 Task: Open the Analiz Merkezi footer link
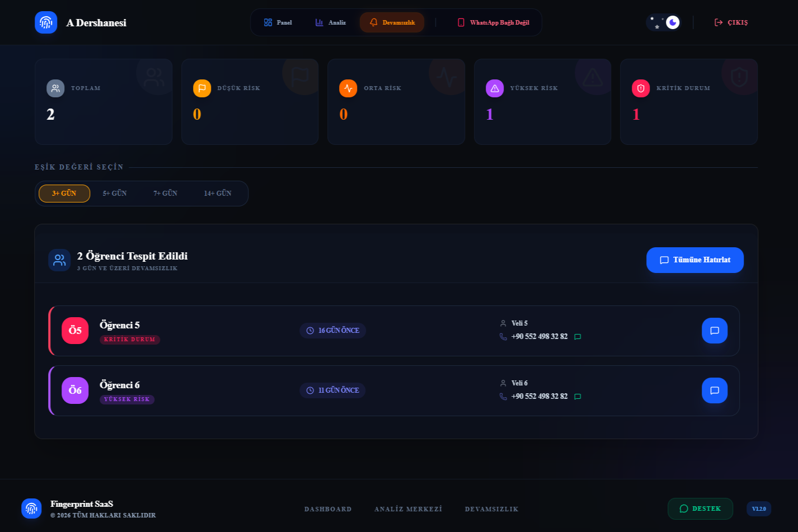(408, 509)
